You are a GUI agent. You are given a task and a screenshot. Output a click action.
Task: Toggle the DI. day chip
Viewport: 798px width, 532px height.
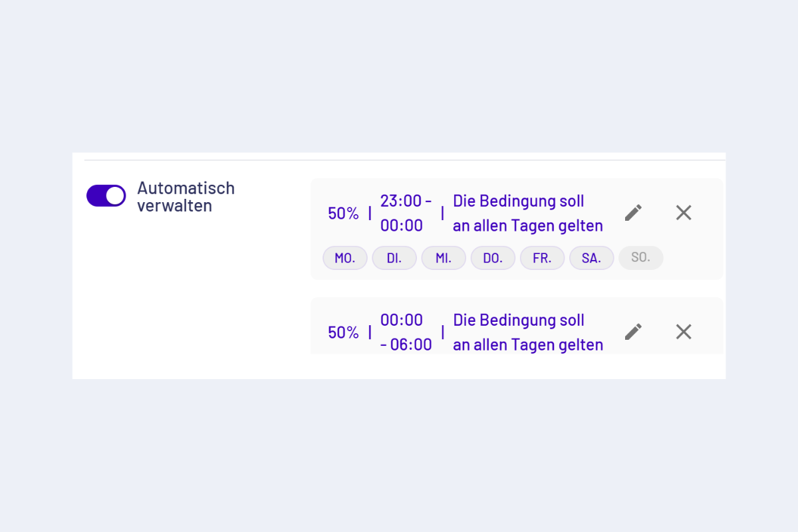click(x=394, y=258)
